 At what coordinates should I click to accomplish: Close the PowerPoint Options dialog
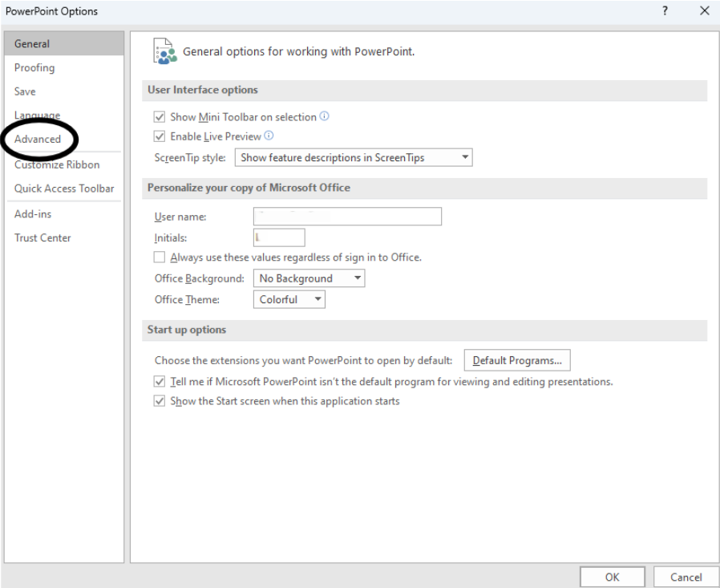(x=705, y=11)
